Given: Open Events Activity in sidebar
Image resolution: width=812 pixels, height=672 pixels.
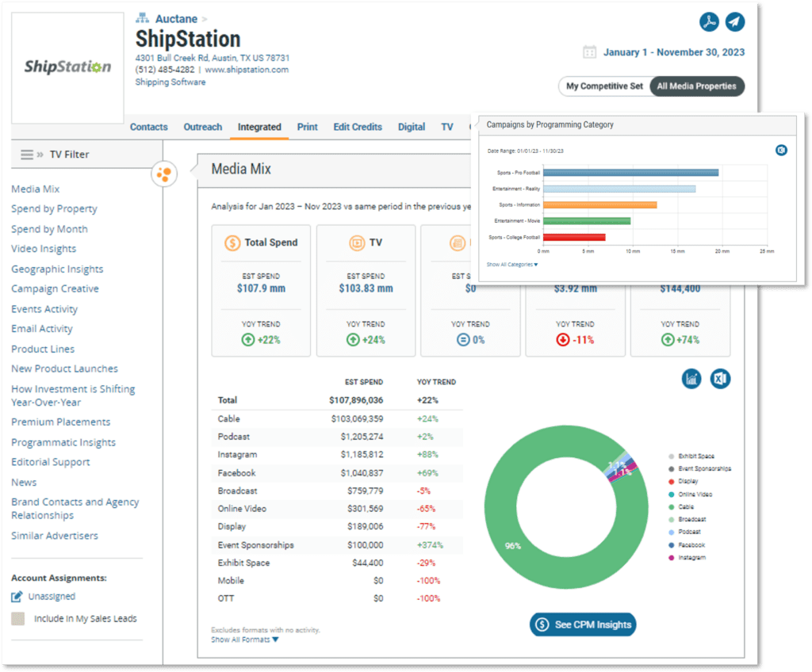Looking at the screenshot, I should [x=44, y=308].
